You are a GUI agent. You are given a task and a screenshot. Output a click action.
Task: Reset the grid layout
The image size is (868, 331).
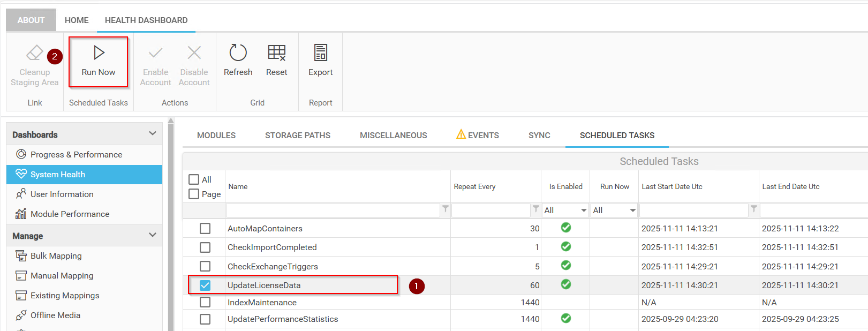tap(276, 53)
